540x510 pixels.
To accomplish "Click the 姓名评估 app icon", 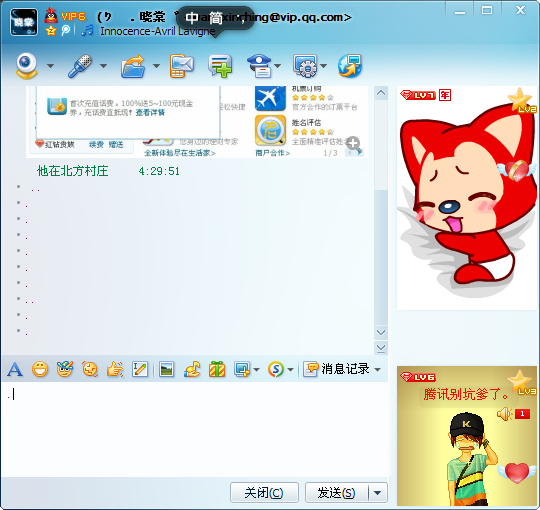I will click(x=270, y=130).
